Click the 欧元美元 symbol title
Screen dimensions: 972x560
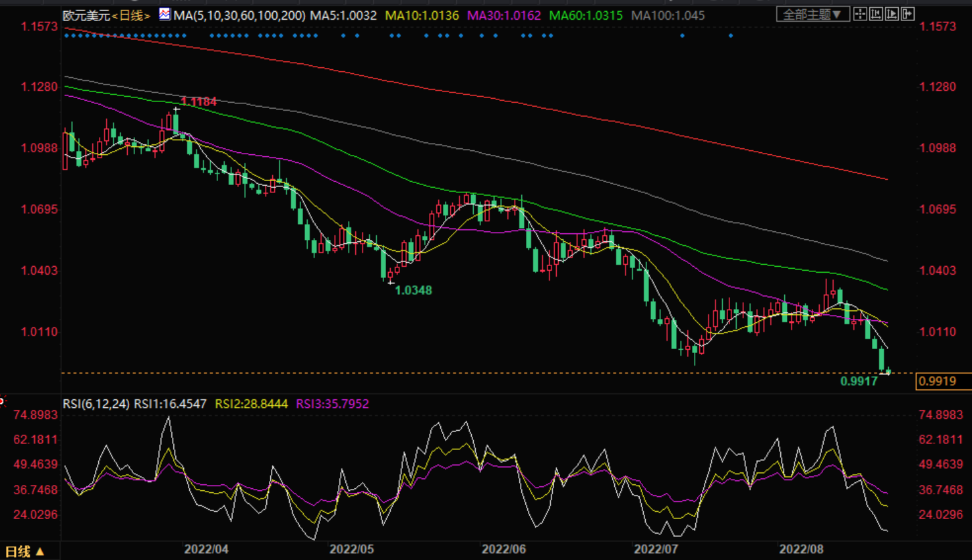pyautogui.click(x=86, y=15)
